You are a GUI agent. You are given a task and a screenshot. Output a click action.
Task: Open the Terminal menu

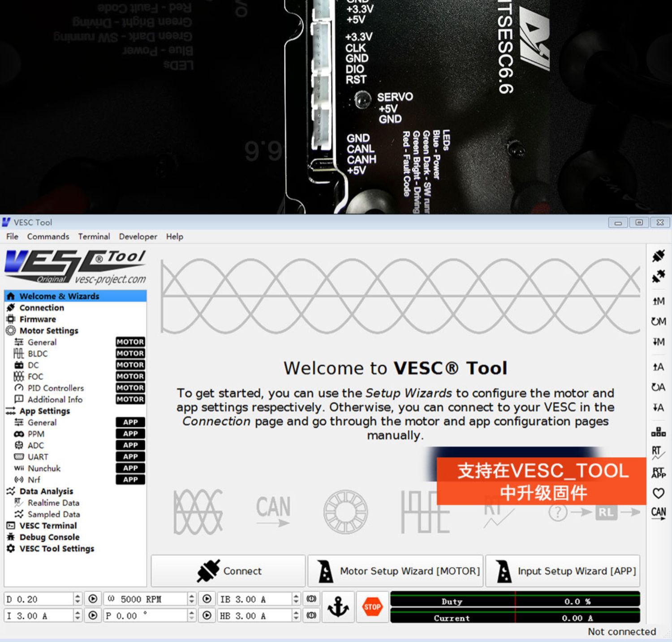(x=94, y=236)
